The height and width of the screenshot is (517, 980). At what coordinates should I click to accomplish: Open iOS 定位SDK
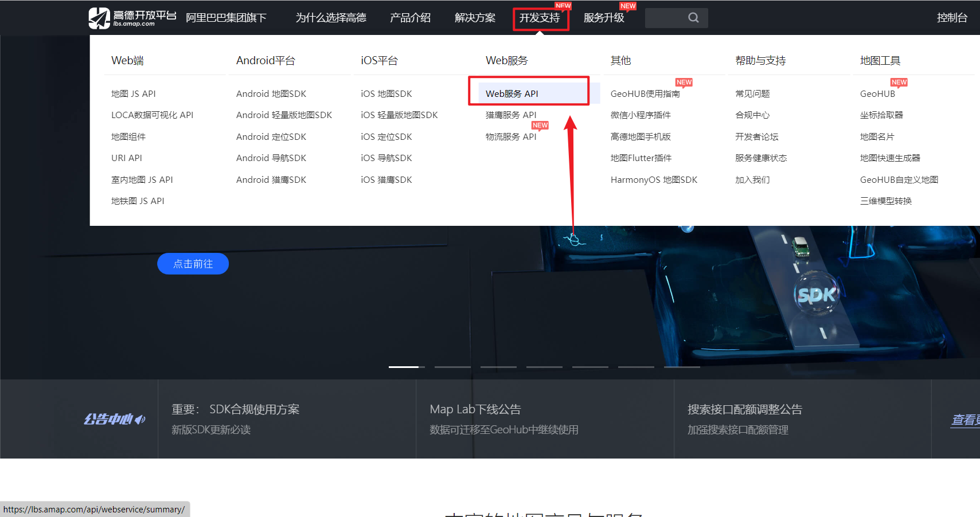point(386,136)
